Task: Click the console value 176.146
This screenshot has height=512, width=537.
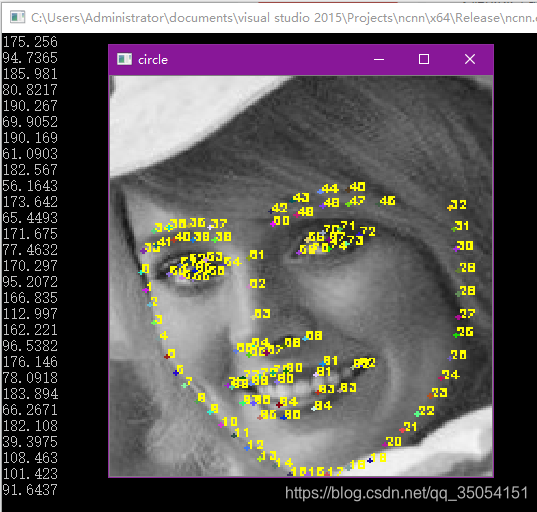Action: (30, 362)
